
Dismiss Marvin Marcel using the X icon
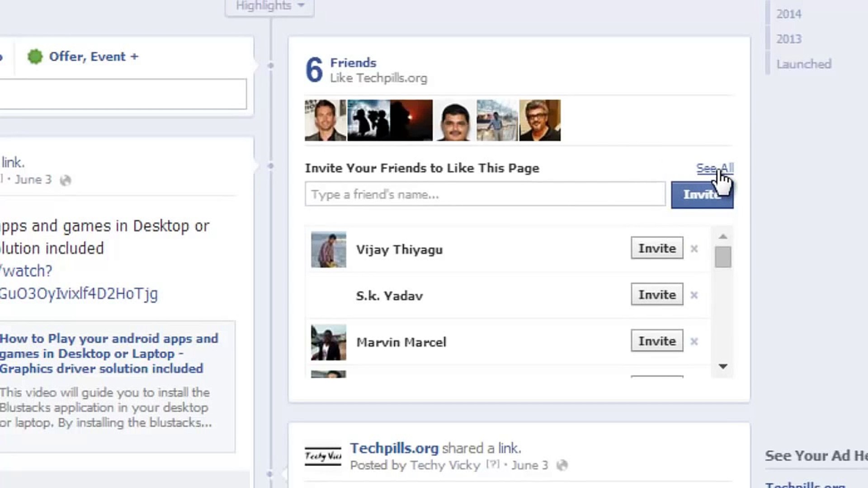[x=694, y=342]
